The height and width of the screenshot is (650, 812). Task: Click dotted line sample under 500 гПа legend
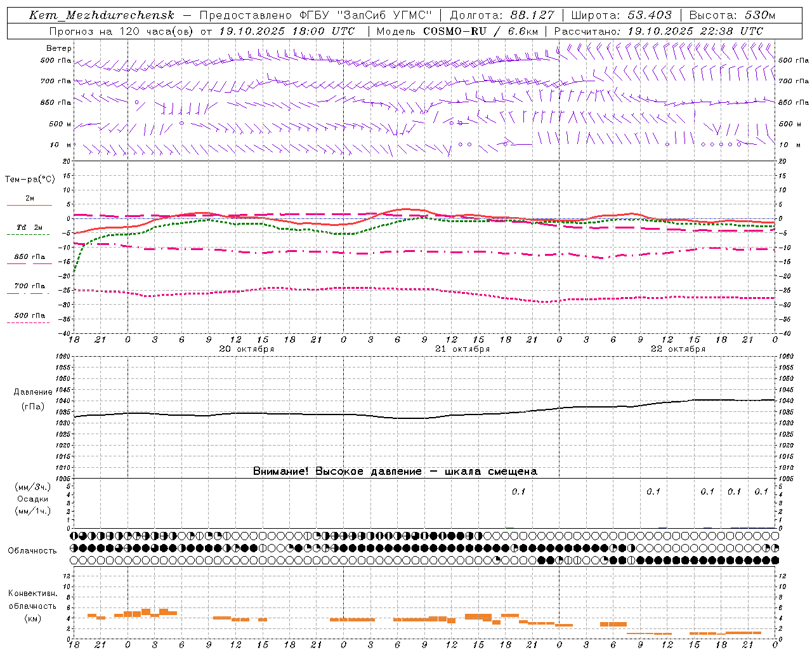[29, 322]
